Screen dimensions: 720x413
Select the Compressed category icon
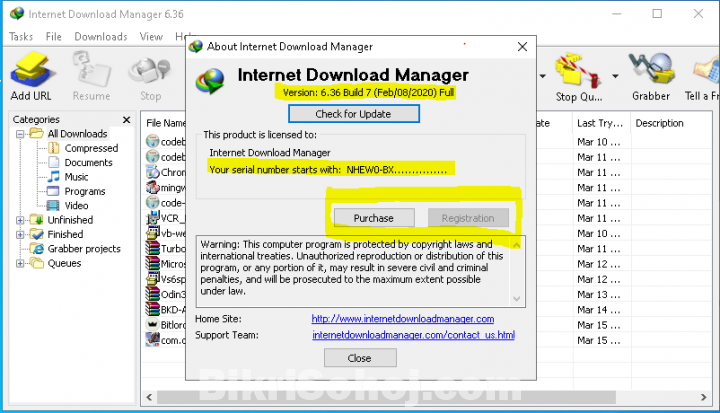[54, 148]
